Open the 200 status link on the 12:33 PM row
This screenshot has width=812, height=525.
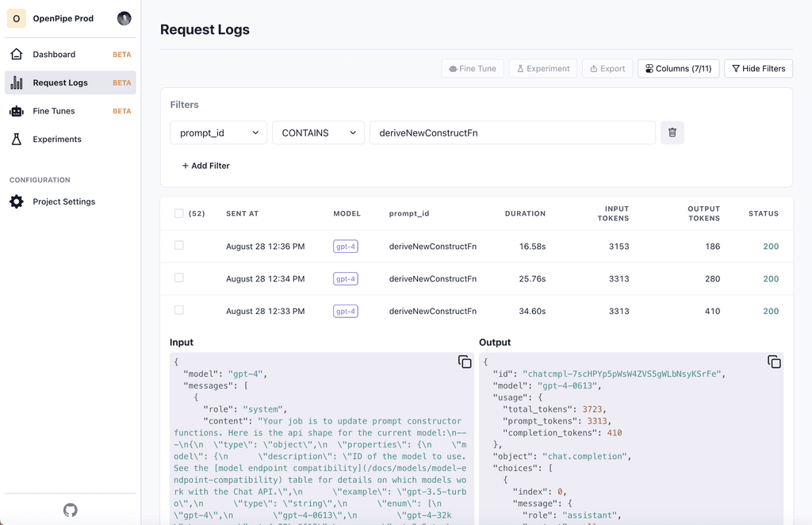click(771, 311)
